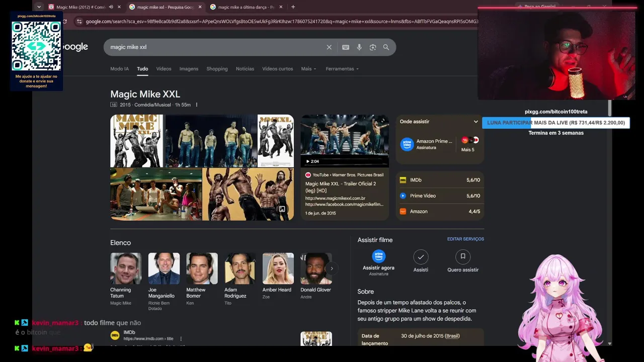Open a new browser tab
This screenshot has height=362, width=644.
coord(293,7)
